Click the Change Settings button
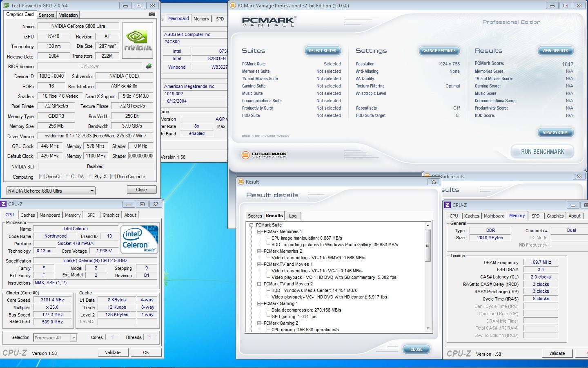This screenshot has width=588, height=368. point(439,51)
